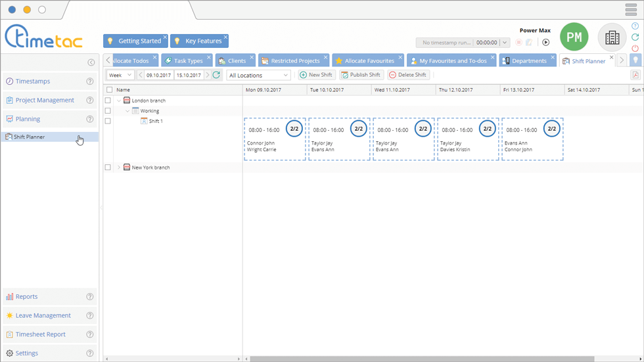This screenshot has height=362, width=644.
Task: Open help for Timesheet Report
Action: click(90, 334)
